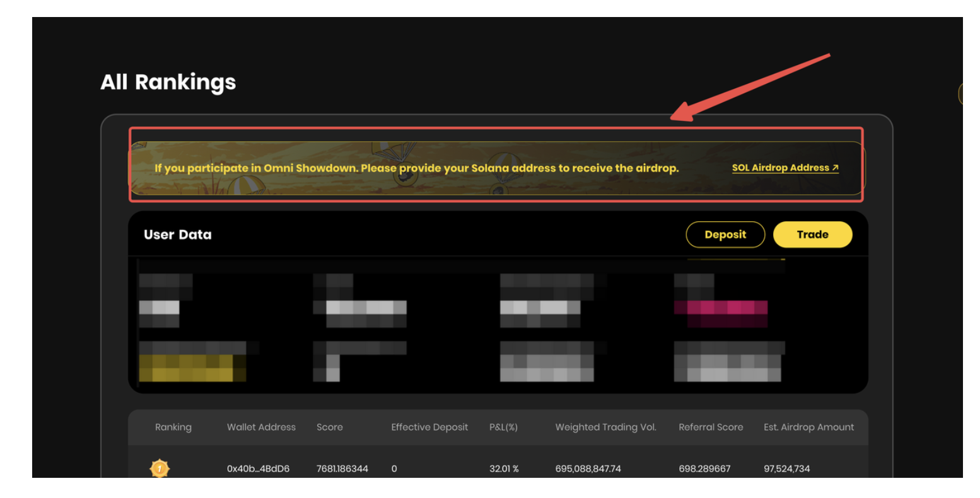Select the Wallet Address column header
The image size is (980, 498).
coord(261,427)
